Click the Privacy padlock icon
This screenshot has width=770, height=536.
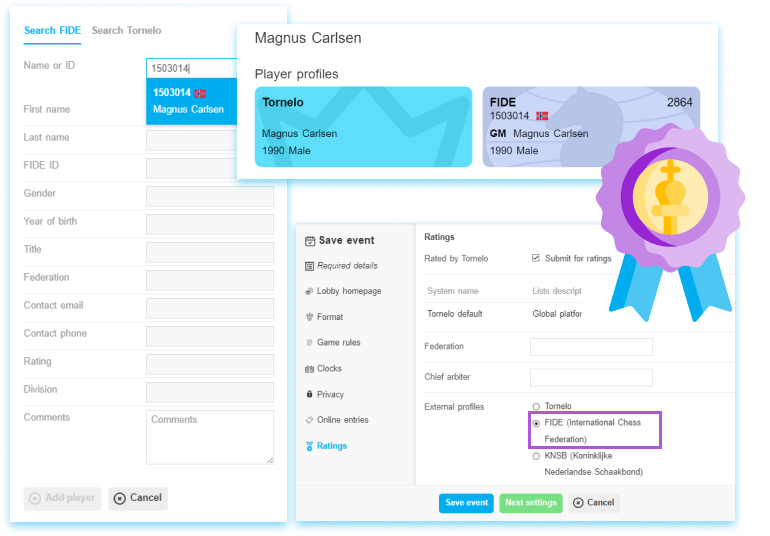click(x=309, y=394)
